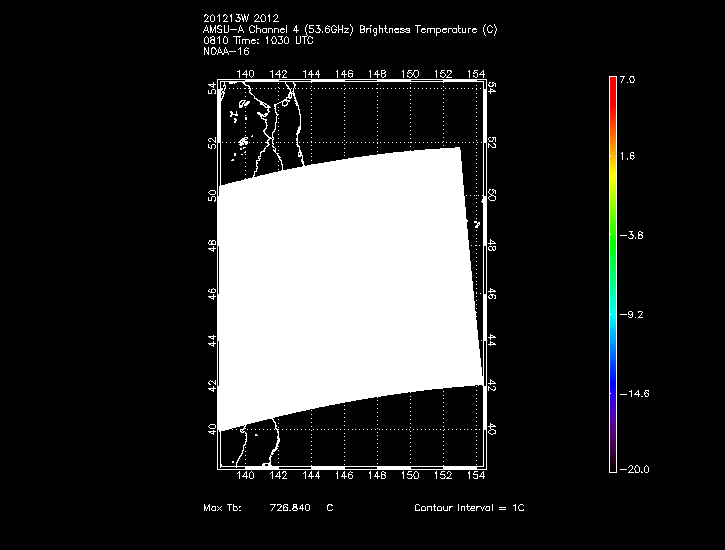Click the 148 longitude label on top axis
This screenshot has width=725, height=550.
click(377, 74)
